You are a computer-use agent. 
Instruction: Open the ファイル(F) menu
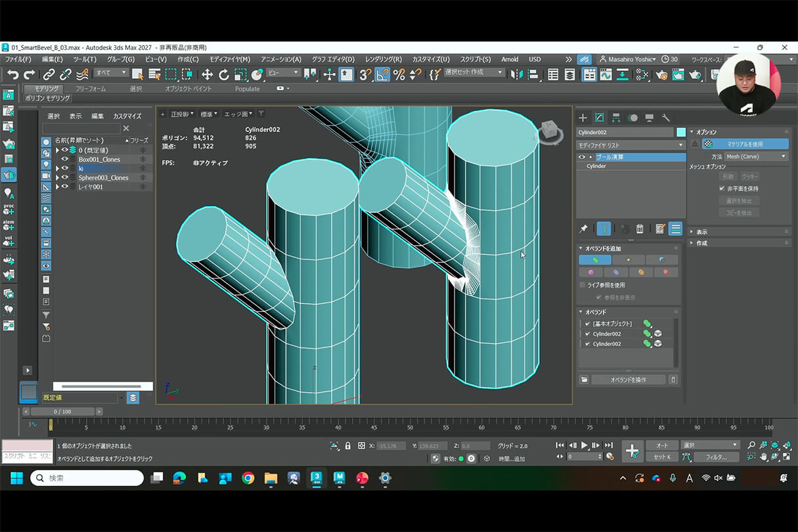click(x=18, y=59)
